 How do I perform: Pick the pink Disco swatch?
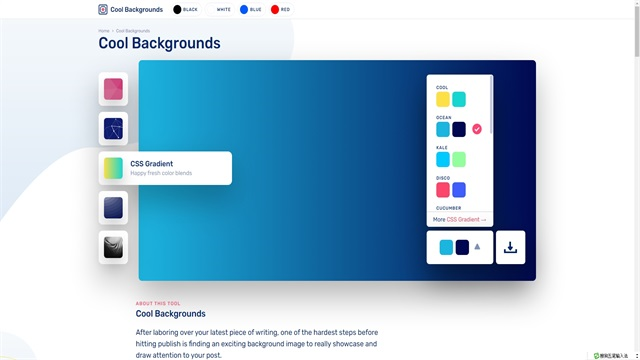click(443, 190)
